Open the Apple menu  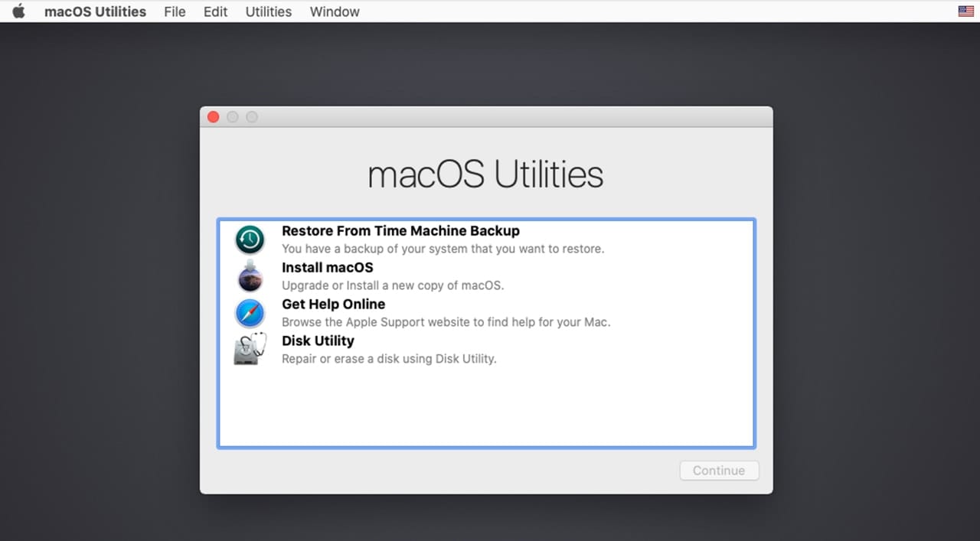coord(18,11)
